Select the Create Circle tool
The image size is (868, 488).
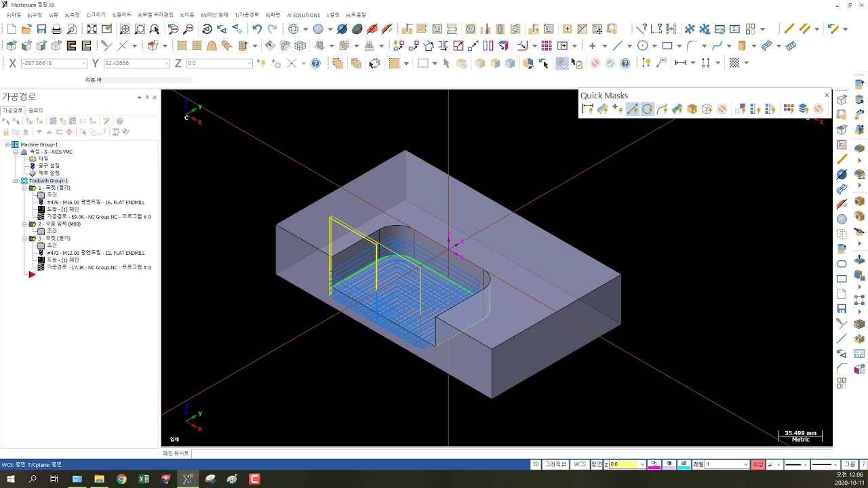[x=642, y=46]
